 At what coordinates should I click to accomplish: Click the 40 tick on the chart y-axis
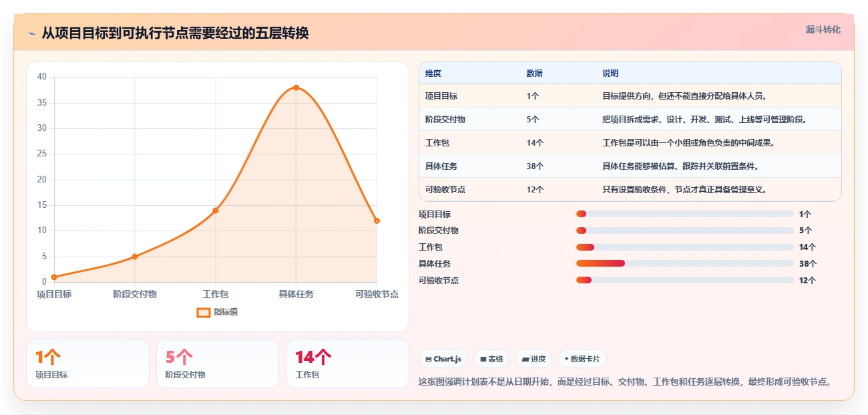tap(42, 77)
